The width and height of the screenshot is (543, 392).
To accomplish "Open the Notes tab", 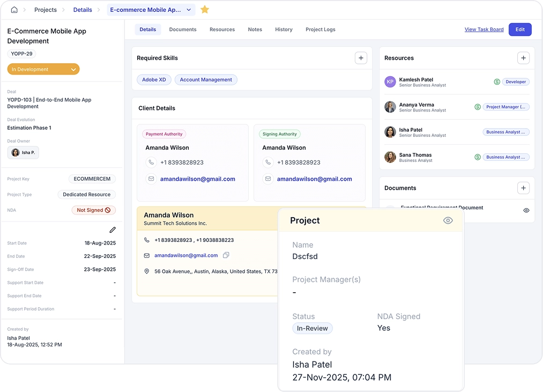I will tap(255, 29).
